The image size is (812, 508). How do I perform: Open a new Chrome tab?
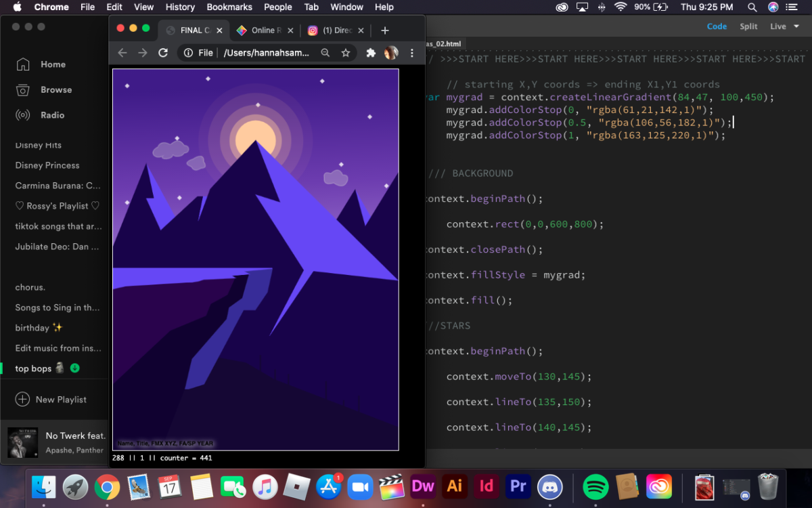(384, 30)
